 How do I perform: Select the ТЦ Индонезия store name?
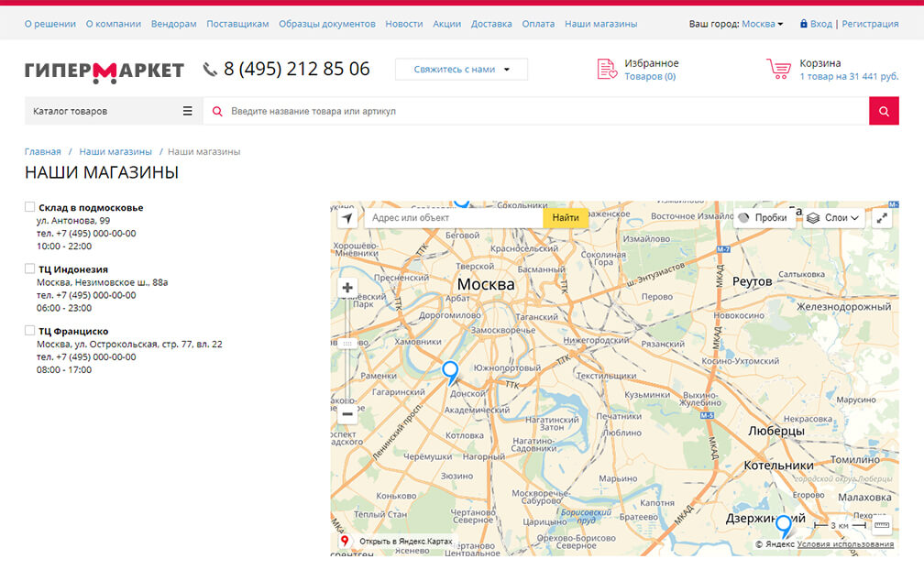tap(73, 269)
